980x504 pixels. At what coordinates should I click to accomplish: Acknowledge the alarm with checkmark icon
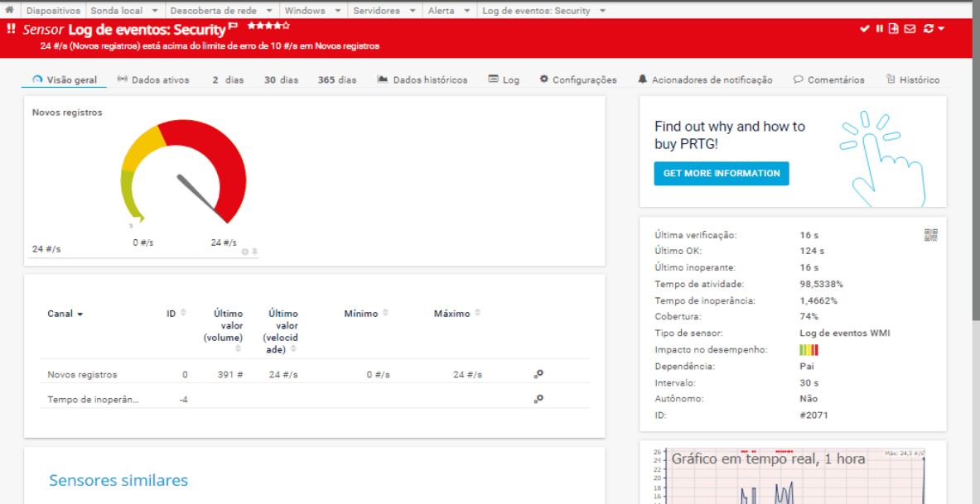(x=865, y=29)
